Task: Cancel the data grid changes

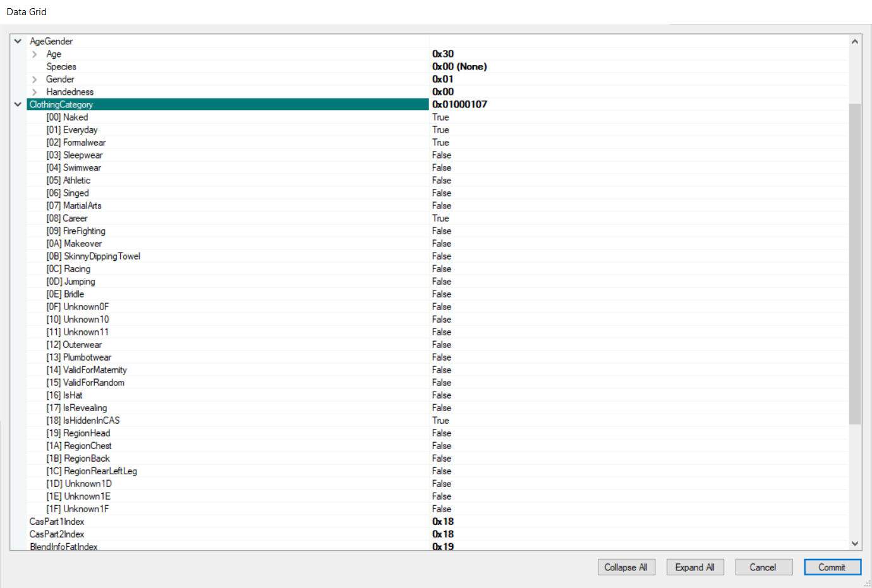Action: pyautogui.click(x=763, y=567)
